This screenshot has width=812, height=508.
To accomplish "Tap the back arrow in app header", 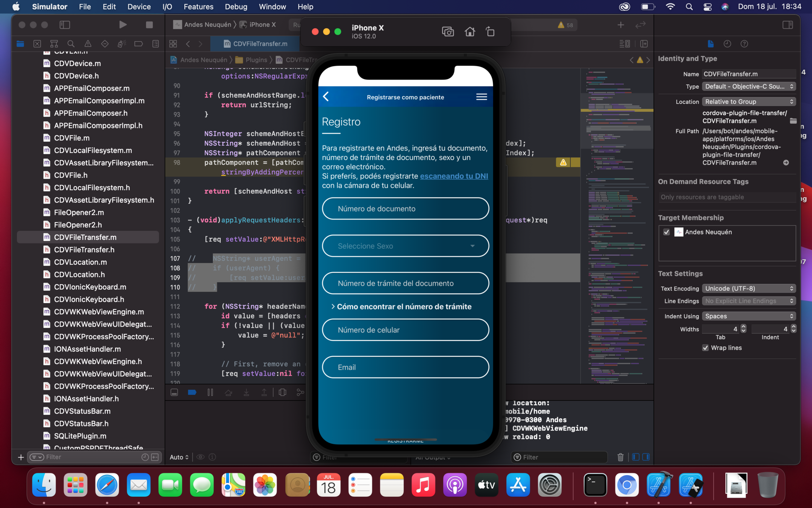I will (x=326, y=97).
